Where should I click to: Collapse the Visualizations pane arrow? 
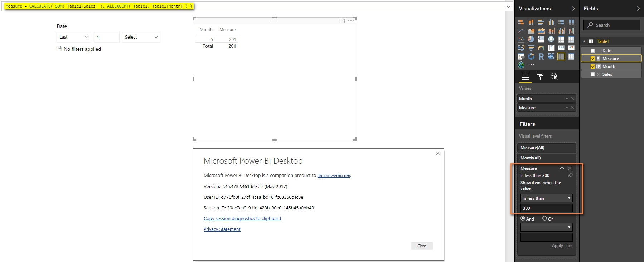click(x=573, y=9)
